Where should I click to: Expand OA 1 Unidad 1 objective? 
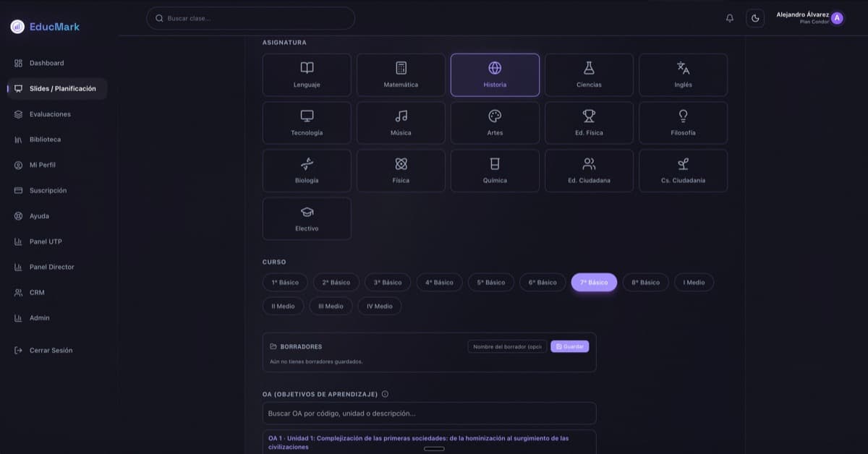(x=429, y=442)
